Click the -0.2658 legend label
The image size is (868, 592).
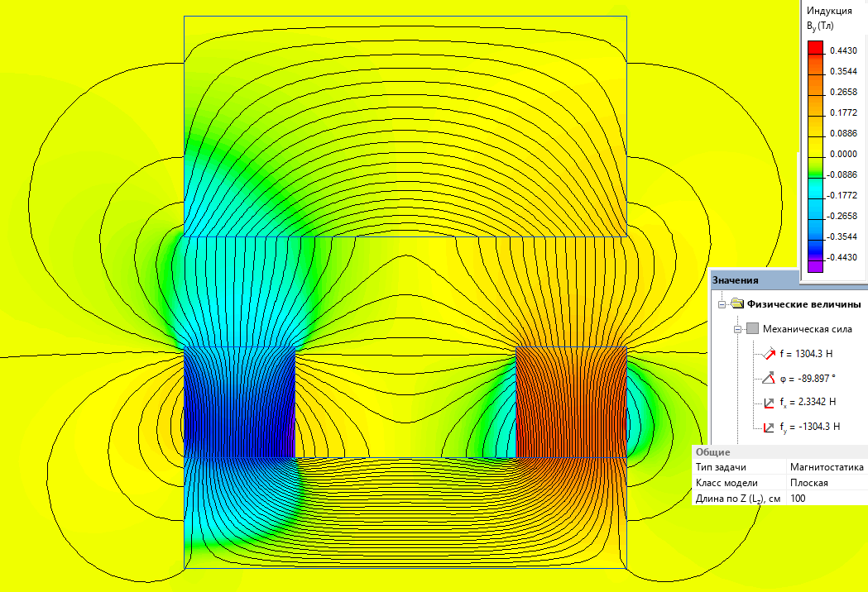click(842, 216)
